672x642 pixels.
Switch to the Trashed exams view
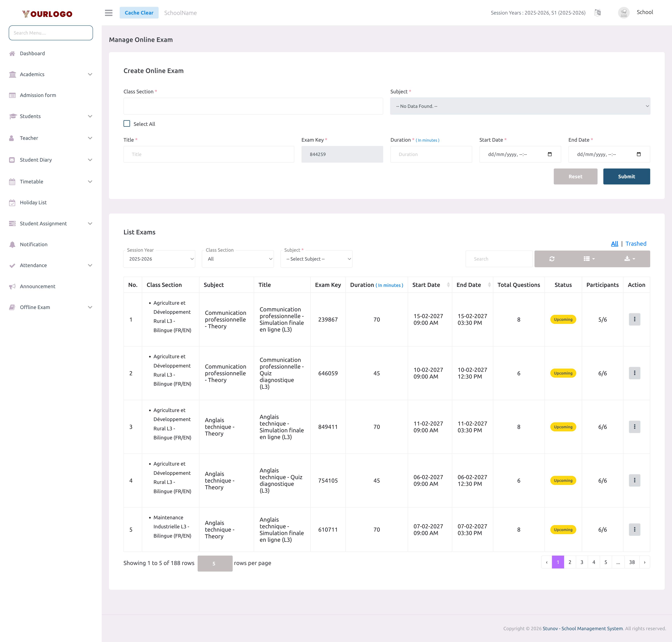point(636,243)
